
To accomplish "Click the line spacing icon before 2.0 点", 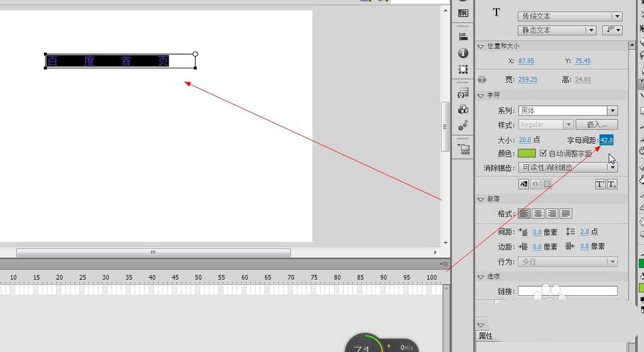I will tap(570, 231).
